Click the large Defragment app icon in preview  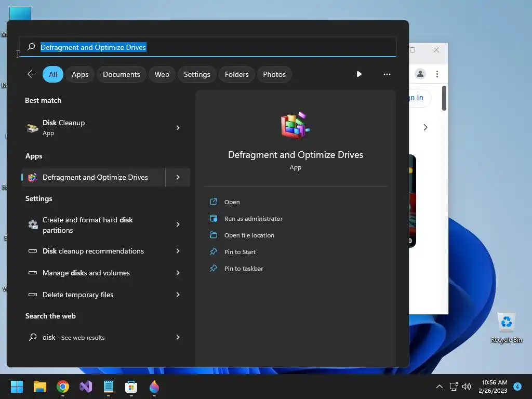click(295, 126)
